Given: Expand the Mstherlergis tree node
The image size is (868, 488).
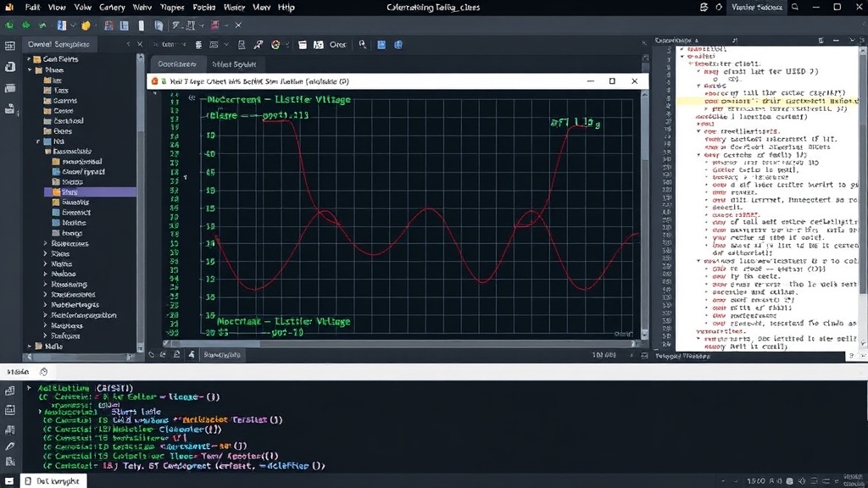Looking at the screenshot, I should point(46,305).
